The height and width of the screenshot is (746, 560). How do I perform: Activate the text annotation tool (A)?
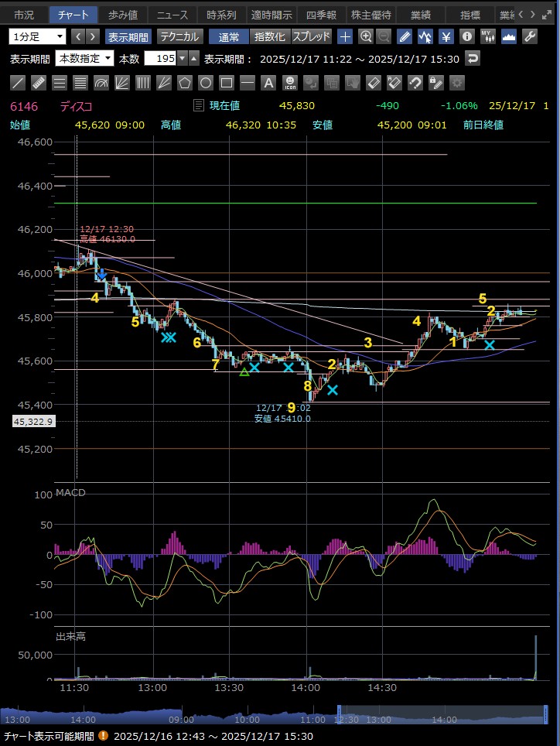pos(268,83)
